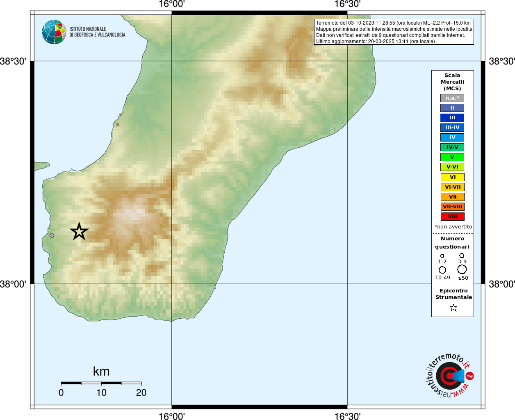Select the dark blue III legend swatch
This screenshot has width=515, height=420.
point(452,118)
